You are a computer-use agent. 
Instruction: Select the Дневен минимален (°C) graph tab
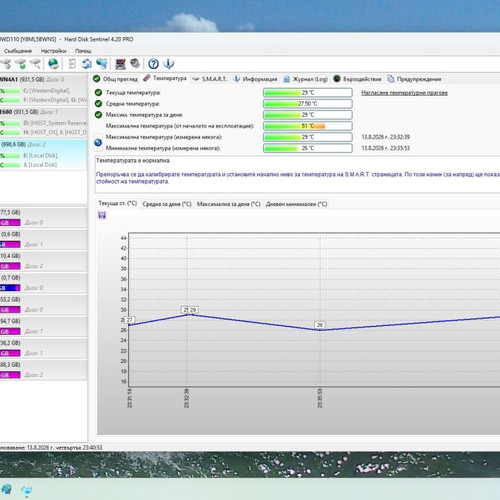point(296,204)
